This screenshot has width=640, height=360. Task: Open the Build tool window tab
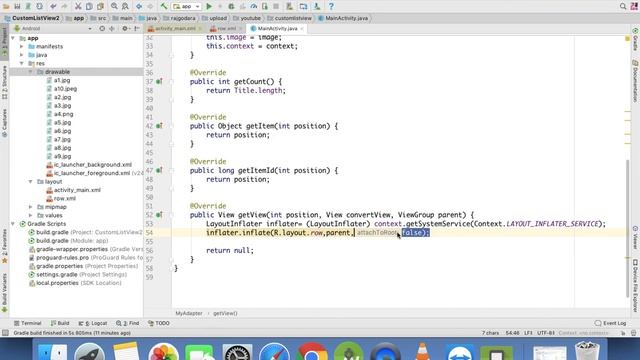pyautogui.click(x=60, y=323)
